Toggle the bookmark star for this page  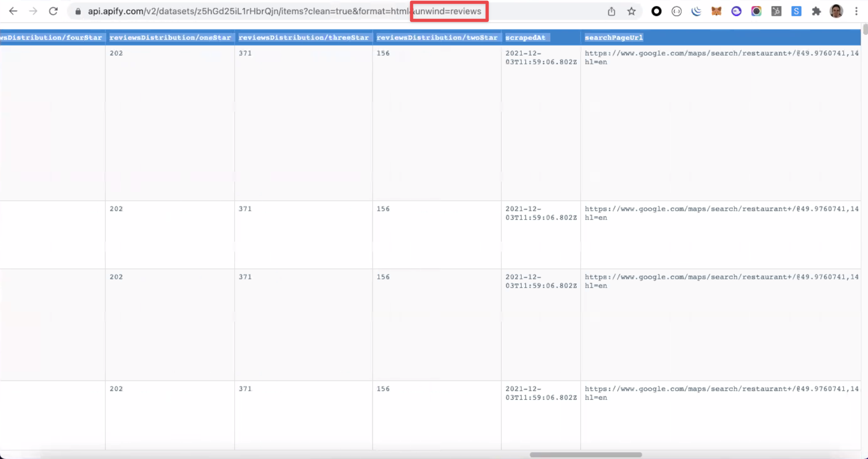click(x=631, y=11)
